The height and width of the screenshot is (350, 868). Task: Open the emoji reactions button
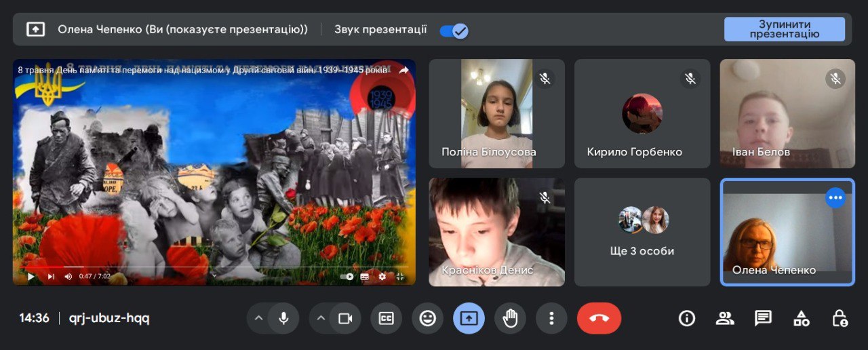pos(427,319)
